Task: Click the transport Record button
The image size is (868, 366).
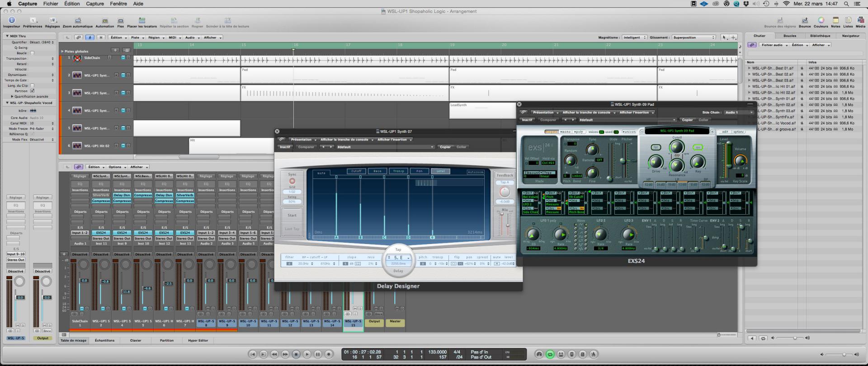Action: pyautogui.click(x=329, y=354)
